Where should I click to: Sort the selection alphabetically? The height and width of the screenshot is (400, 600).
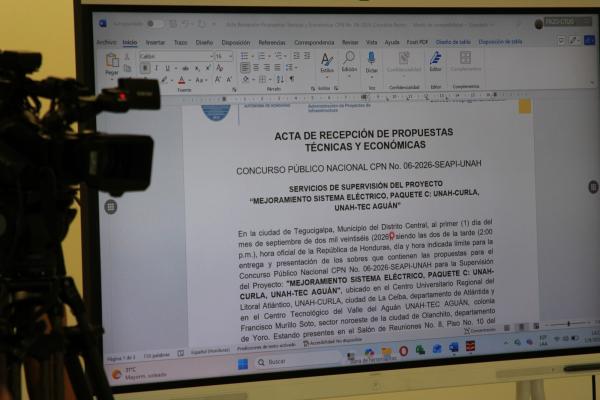point(280,79)
